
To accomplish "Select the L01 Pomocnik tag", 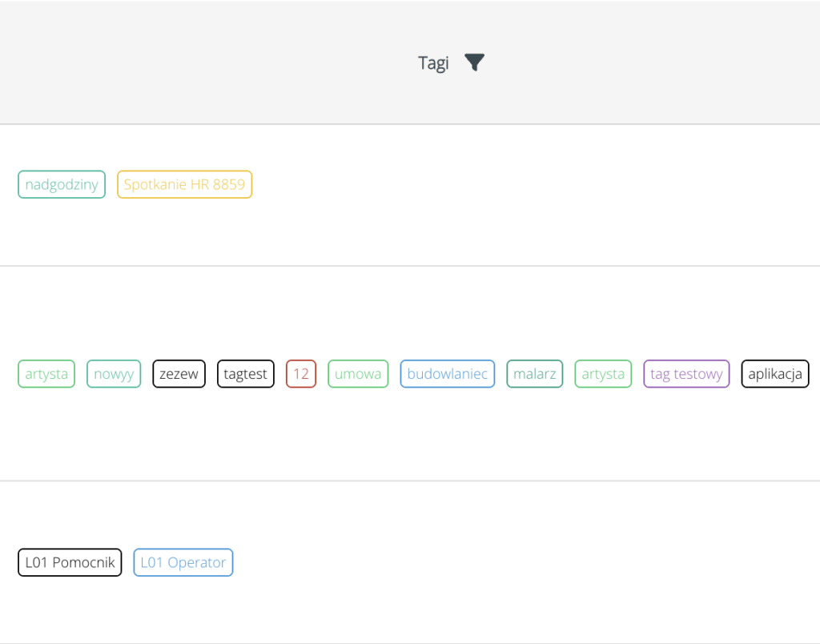I will 70,562.
